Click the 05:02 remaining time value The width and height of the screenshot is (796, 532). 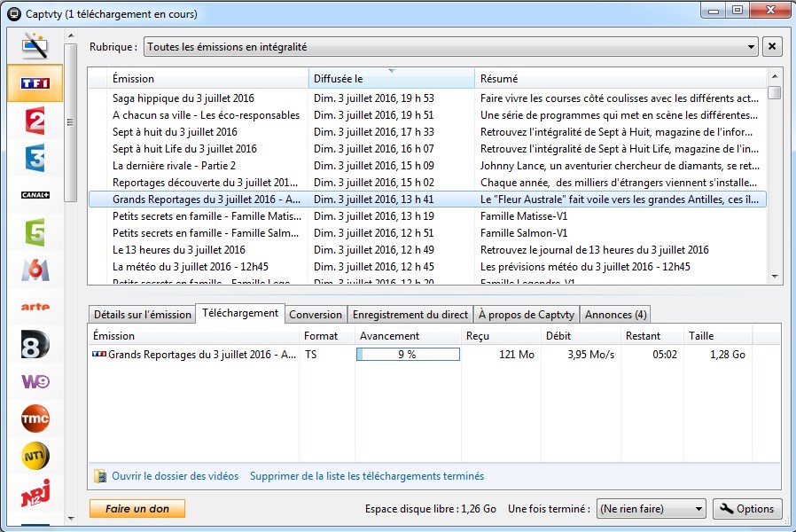click(x=665, y=355)
